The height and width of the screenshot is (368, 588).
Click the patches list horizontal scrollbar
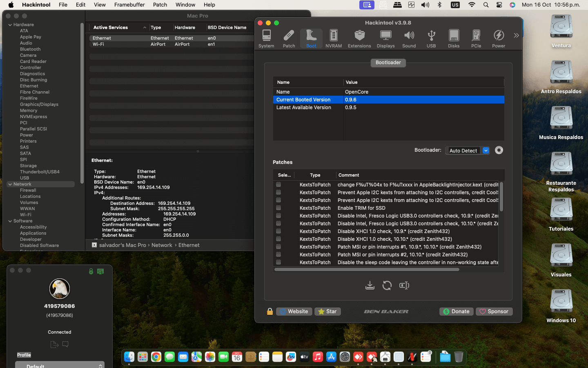[367, 269]
